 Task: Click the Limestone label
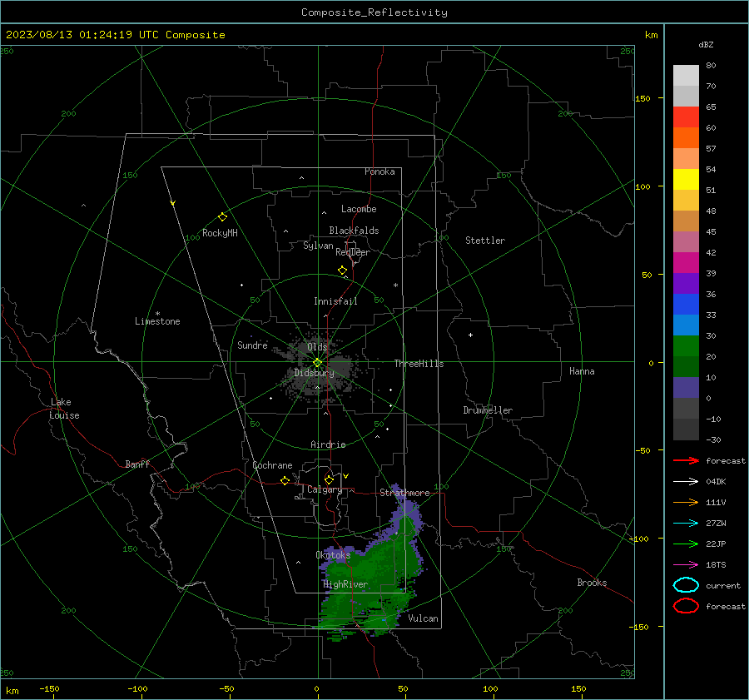click(x=157, y=321)
